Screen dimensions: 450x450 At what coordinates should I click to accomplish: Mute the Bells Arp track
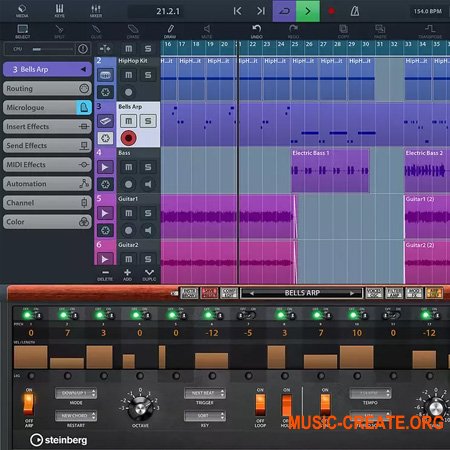click(x=128, y=121)
